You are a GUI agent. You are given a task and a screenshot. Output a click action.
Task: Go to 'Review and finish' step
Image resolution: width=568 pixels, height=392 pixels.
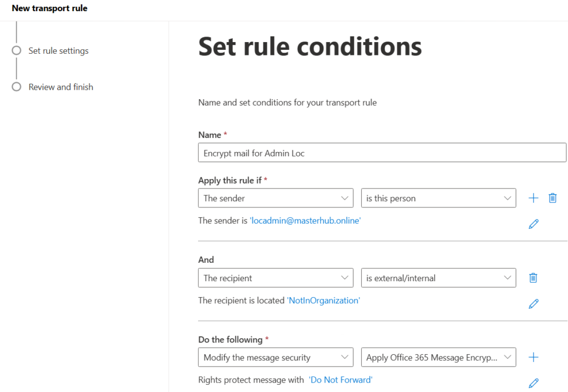click(61, 87)
